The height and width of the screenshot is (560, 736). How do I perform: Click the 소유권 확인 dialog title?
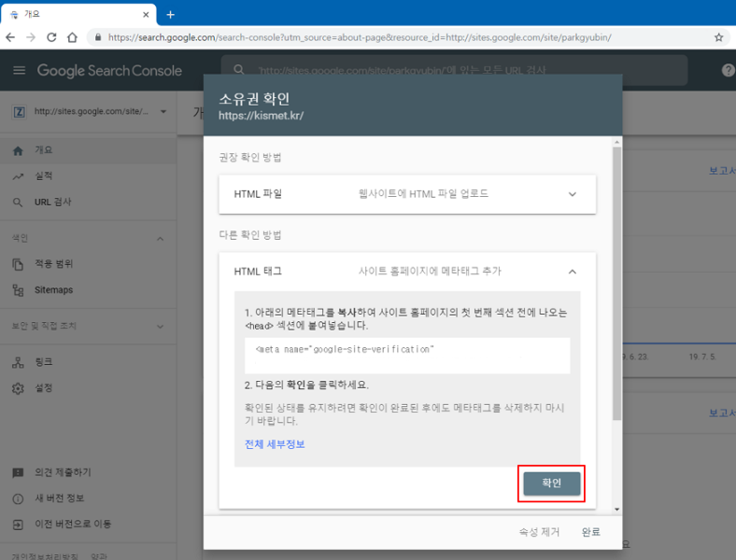tap(254, 99)
